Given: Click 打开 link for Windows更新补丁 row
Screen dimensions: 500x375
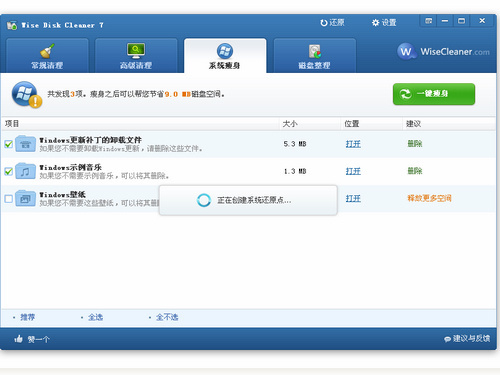Looking at the screenshot, I should [x=353, y=144].
